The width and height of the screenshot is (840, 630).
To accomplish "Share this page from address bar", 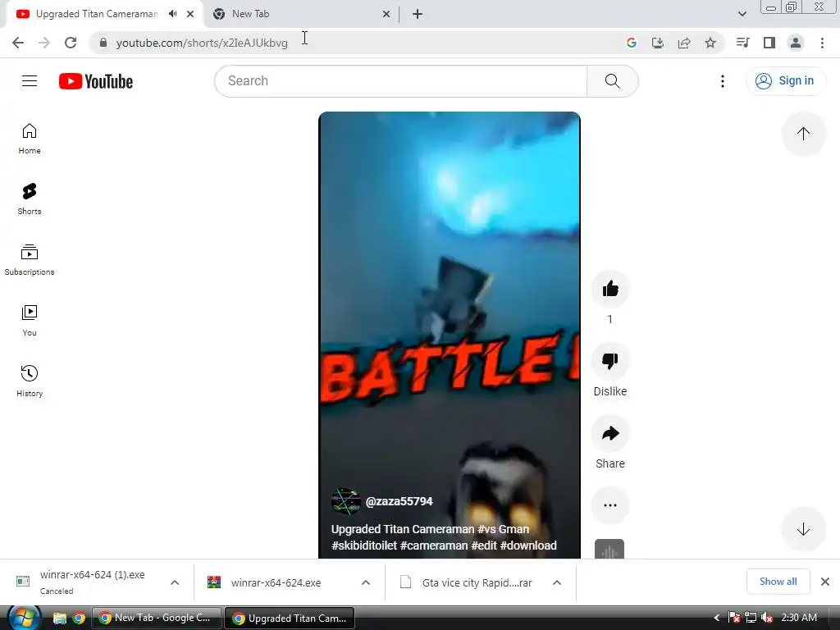I will click(684, 43).
